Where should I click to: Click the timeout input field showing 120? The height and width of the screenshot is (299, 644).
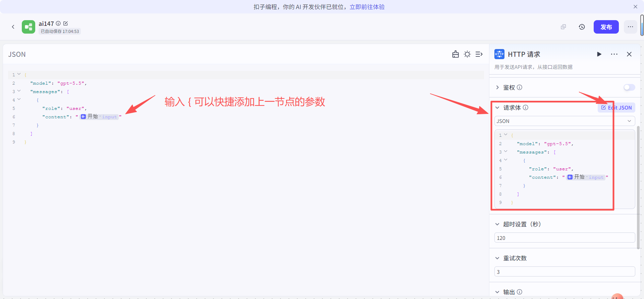pos(565,238)
